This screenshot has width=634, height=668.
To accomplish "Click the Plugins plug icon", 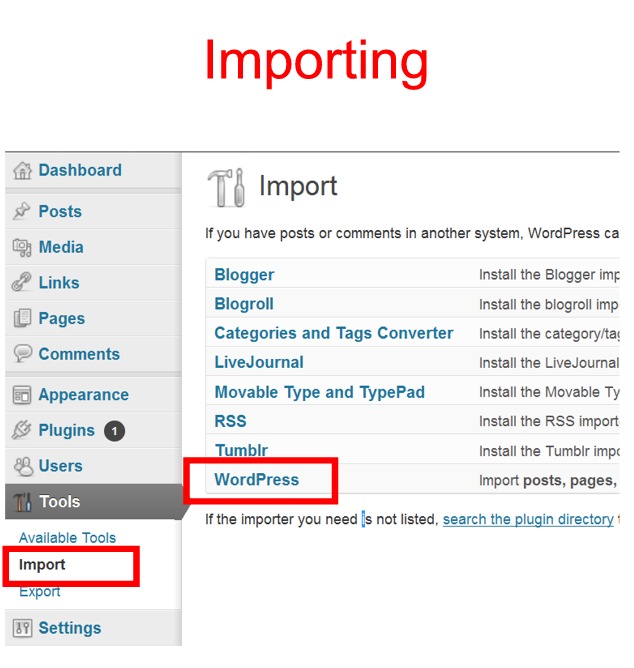I will tap(22, 430).
